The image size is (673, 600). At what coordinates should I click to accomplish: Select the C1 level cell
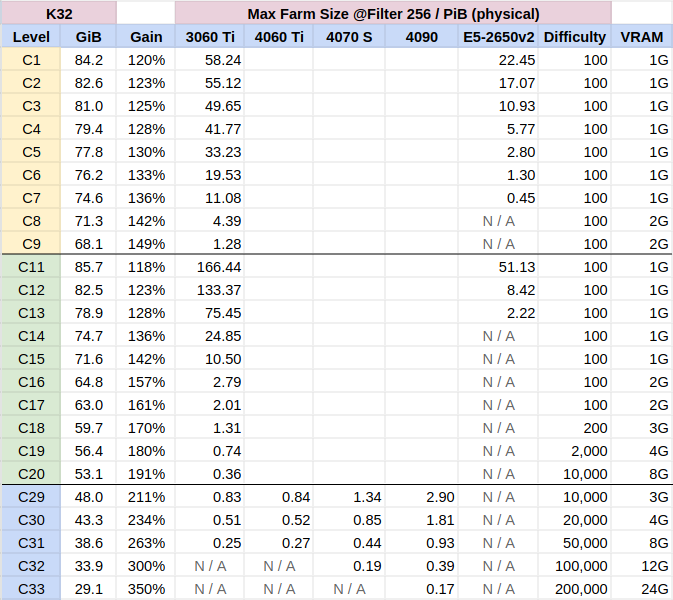[x=31, y=60]
